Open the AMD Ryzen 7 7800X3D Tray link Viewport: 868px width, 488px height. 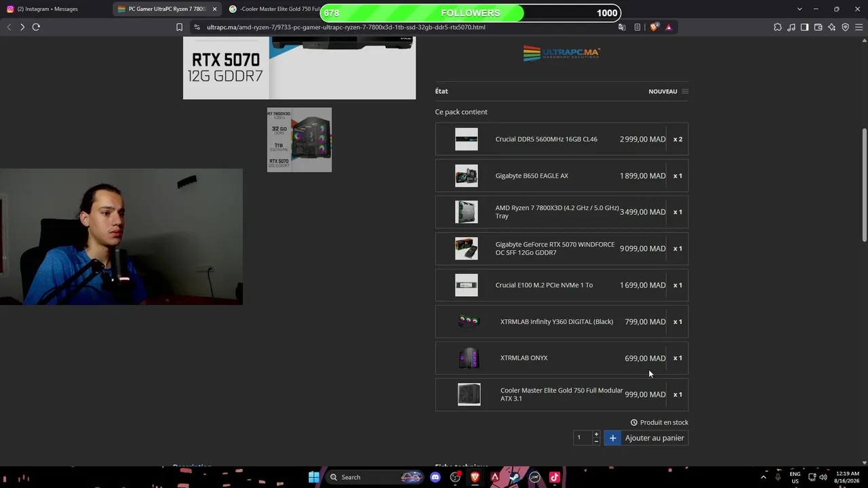coord(557,212)
